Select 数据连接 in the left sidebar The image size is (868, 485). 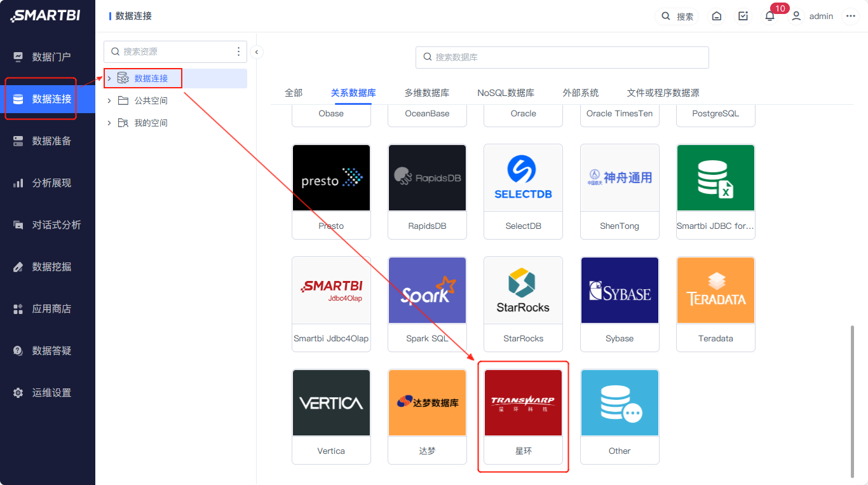click(x=48, y=99)
